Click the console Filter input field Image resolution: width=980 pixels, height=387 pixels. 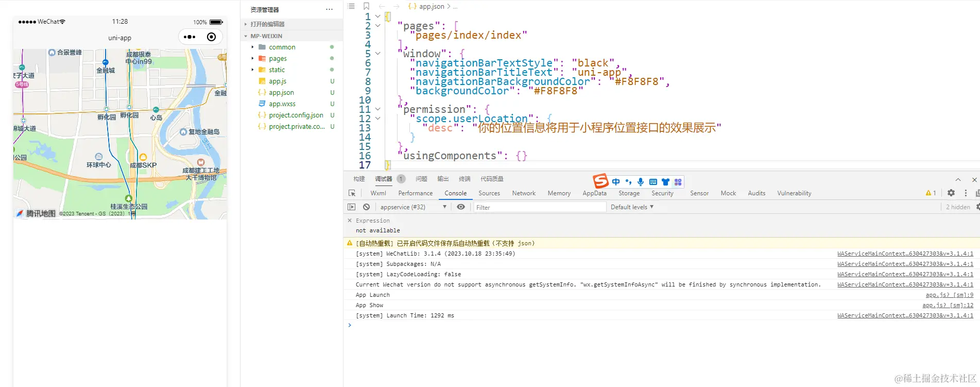click(x=540, y=207)
